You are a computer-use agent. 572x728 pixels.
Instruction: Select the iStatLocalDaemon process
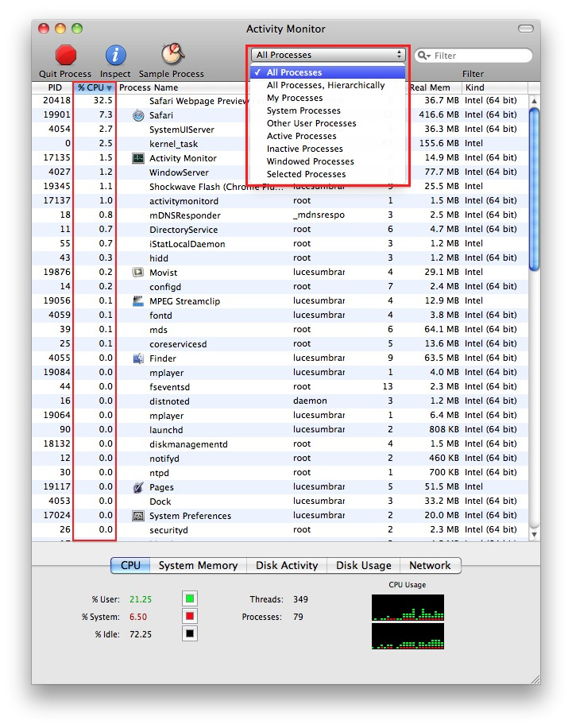tap(280, 244)
